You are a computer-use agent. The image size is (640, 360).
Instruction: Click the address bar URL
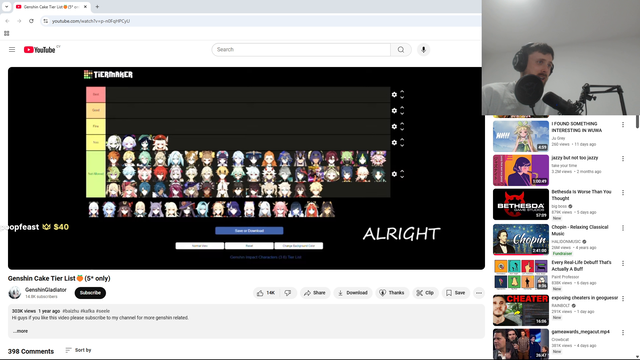click(91, 21)
